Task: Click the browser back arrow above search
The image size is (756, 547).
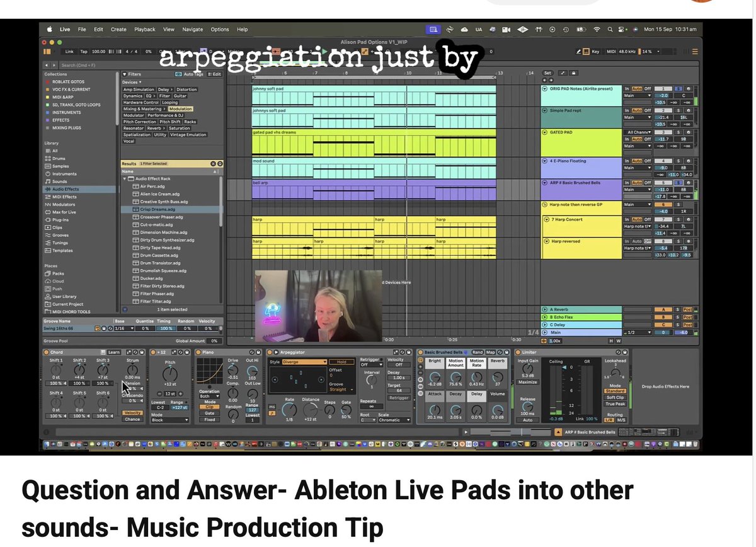Action: coord(47,65)
